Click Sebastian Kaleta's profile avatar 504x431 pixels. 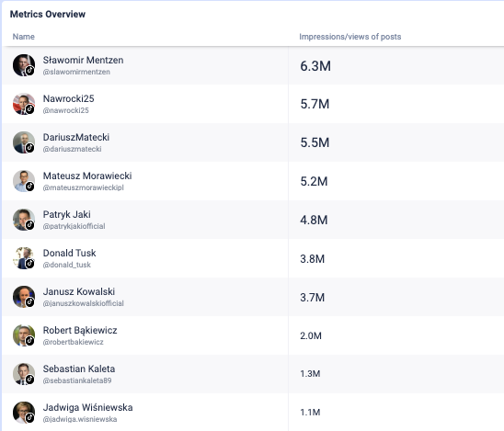click(24, 374)
